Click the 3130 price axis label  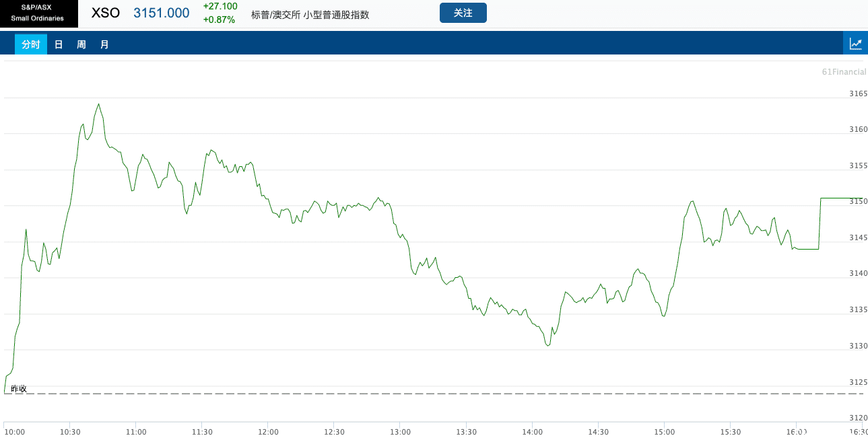coord(858,346)
